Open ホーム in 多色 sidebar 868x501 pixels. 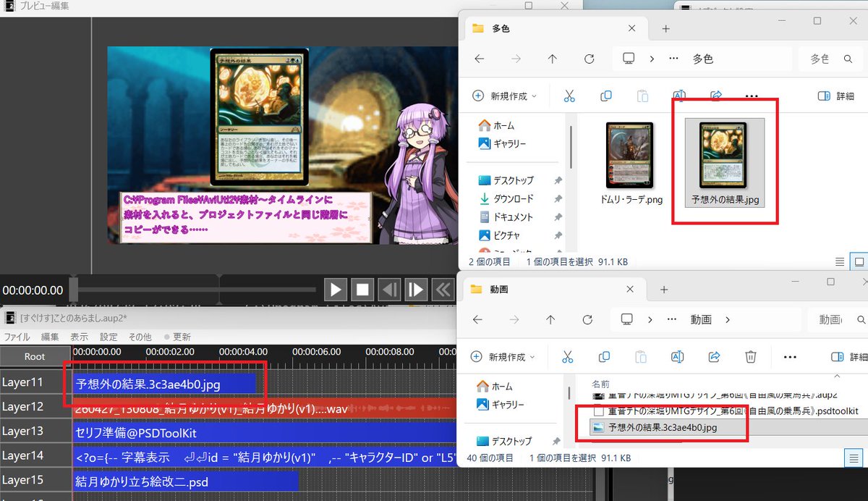(x=495, y=125)
